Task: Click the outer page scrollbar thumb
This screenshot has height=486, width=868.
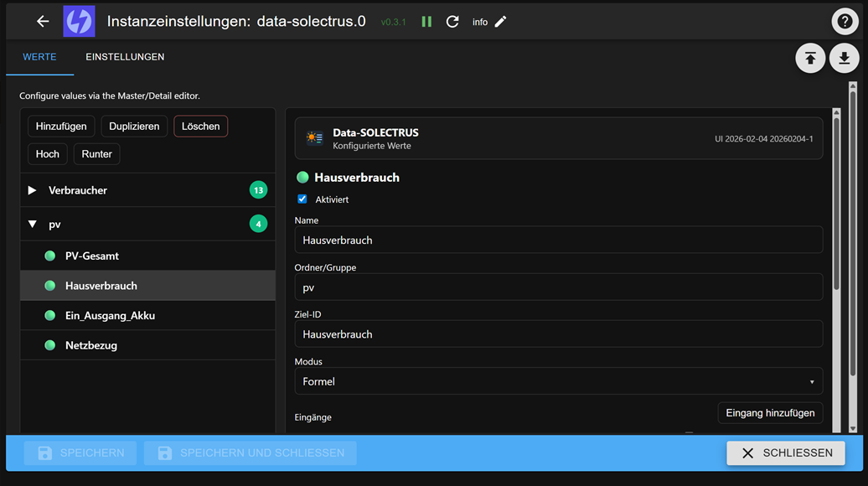Action: click(x=853, y=232)
